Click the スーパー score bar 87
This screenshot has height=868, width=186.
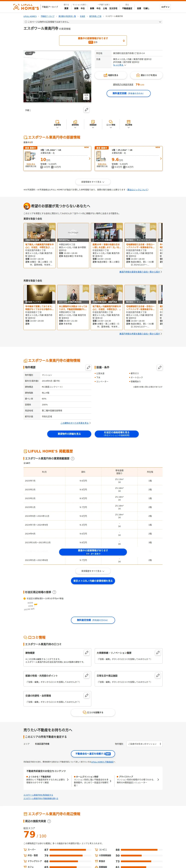[71, 850]
